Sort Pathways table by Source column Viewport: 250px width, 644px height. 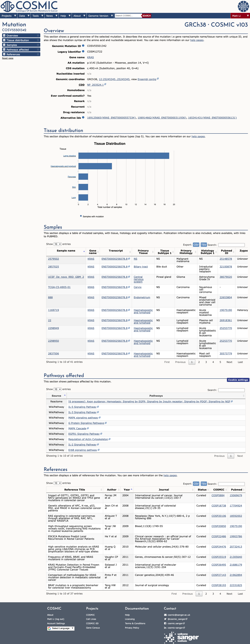pyautogui.click(x=56, y=396)
